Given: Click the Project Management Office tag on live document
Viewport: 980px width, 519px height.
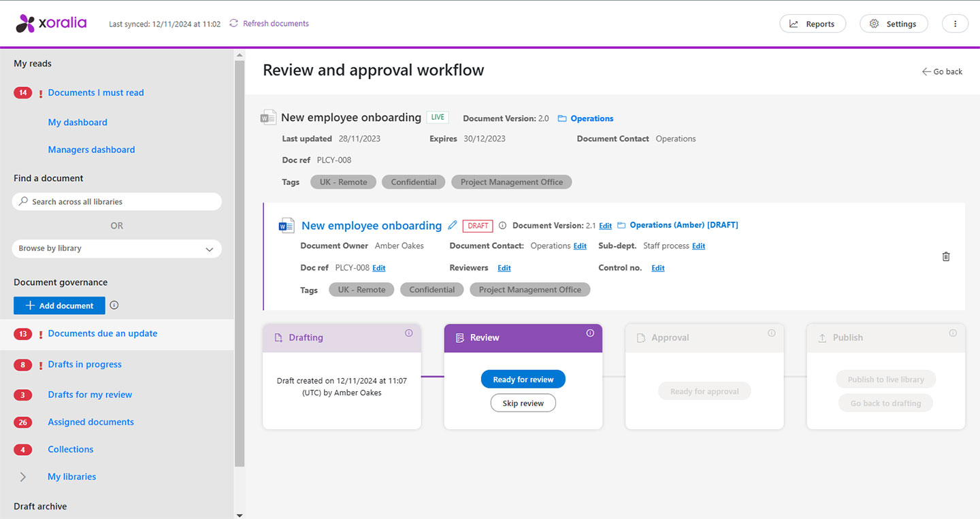Looking at the screenshot, I should tap(512, 182).
